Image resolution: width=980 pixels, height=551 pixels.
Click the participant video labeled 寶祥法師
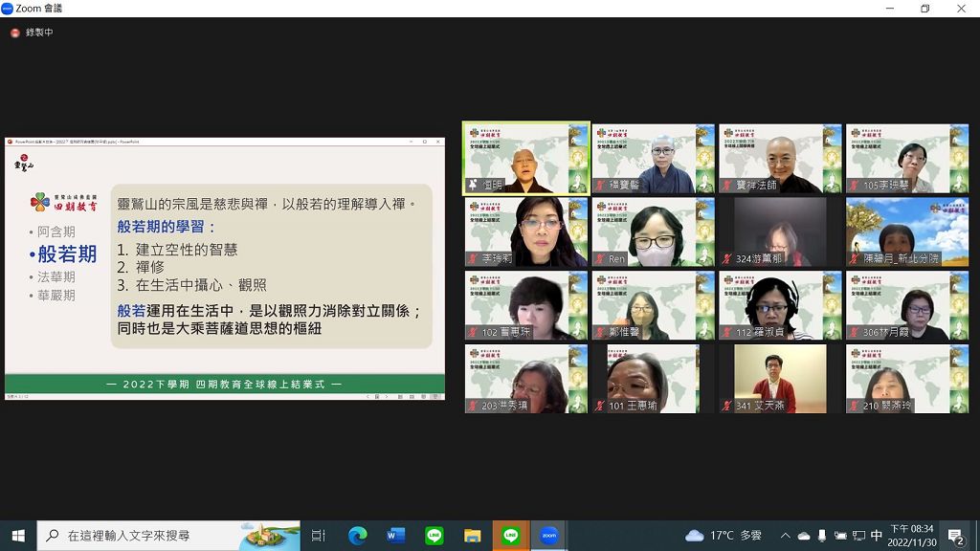pyautogui.click(x=780, y=159)
